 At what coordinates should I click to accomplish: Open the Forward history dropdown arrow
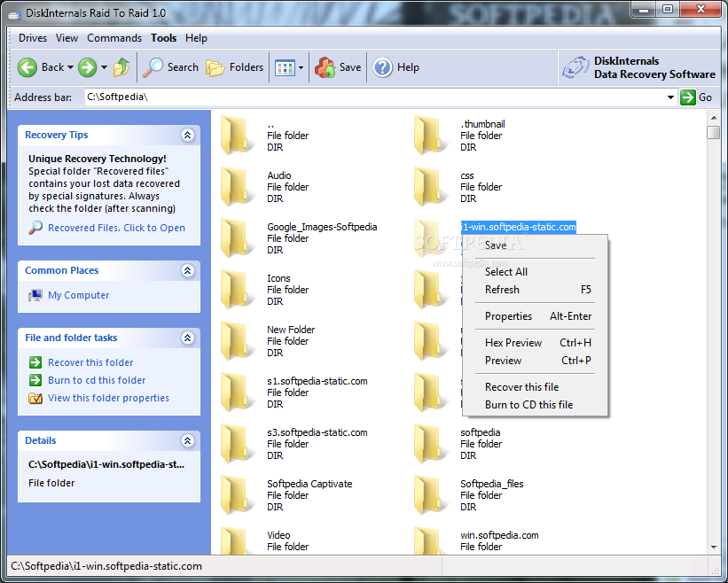[104, 67]
